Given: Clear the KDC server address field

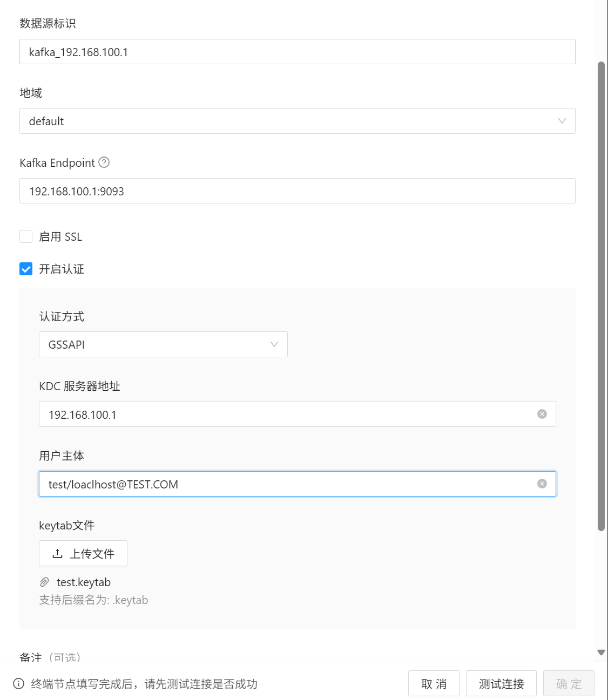Looking at the screenshot, I should tap(542, 414).
